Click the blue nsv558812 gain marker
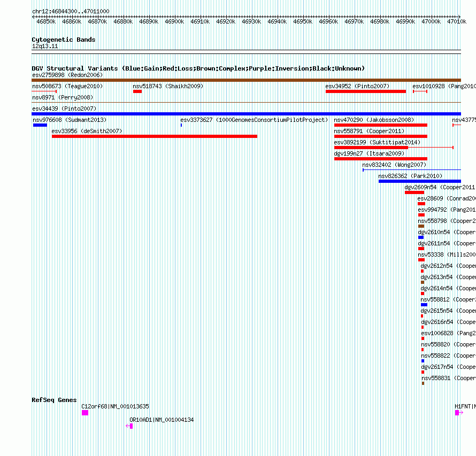Image resolution: width=476 pixels, height=456 pixels. 424,305
